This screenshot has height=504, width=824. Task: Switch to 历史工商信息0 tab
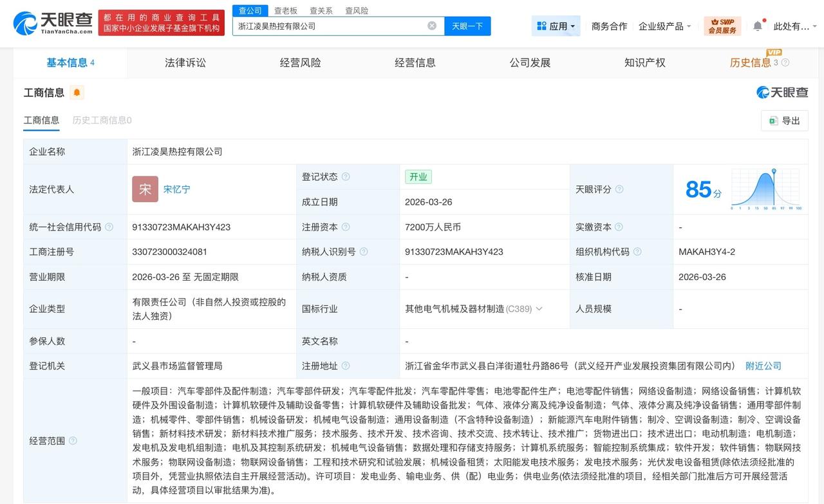101,120
